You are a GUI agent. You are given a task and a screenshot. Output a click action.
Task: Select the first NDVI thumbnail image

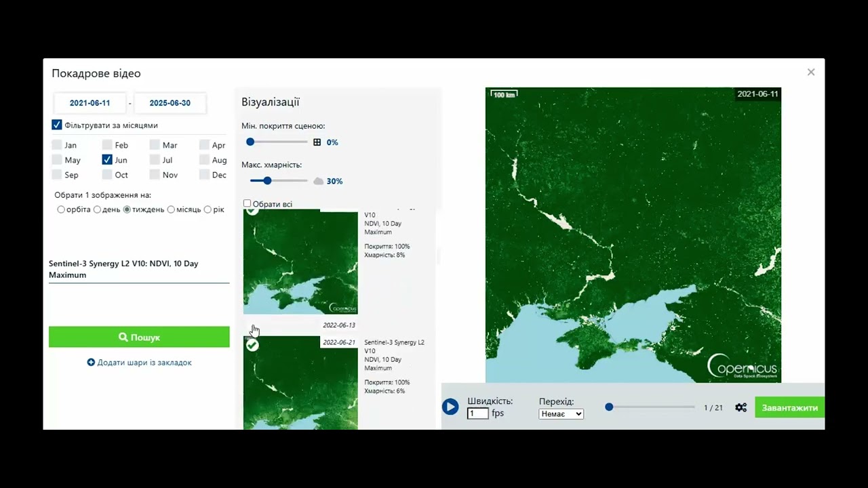tap(300, 262)
